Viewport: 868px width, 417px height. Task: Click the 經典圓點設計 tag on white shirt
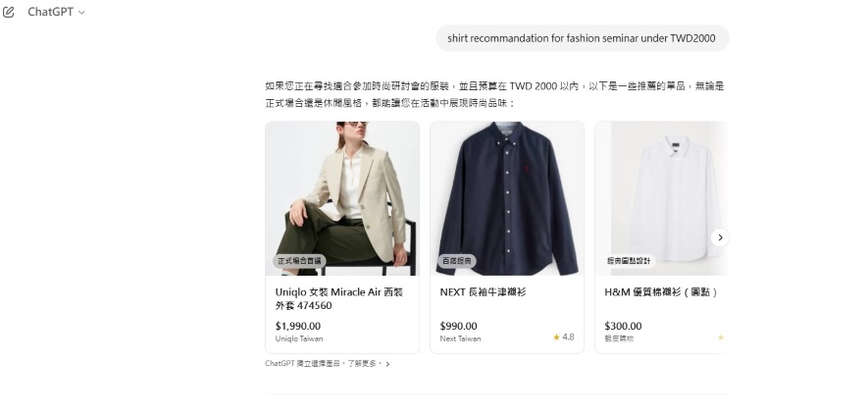[x=629, y=261]
